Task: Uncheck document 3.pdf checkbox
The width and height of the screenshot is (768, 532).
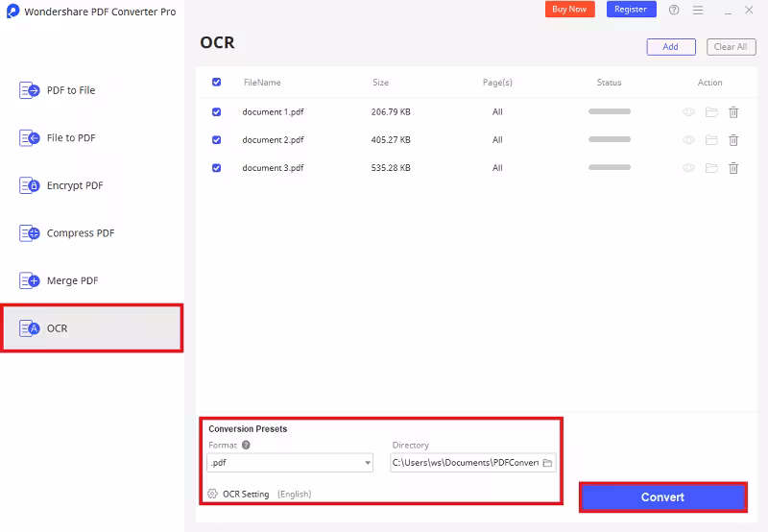Action: pos(217,168)
